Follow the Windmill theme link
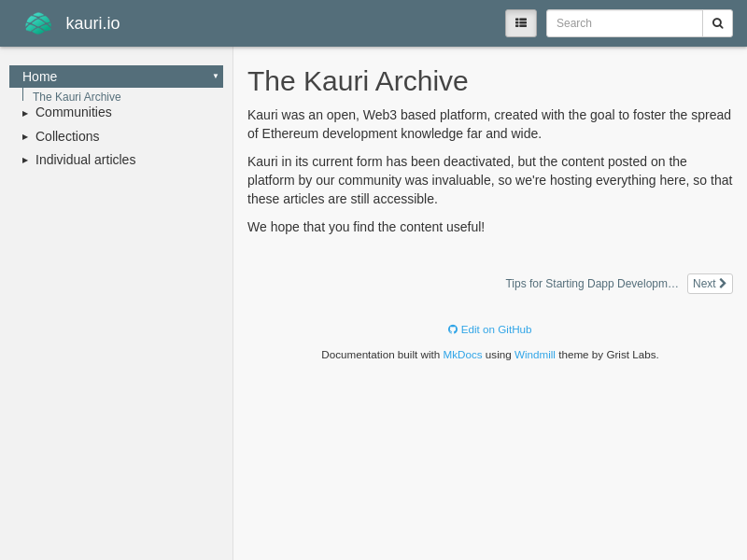 click(x=534, y=355)
